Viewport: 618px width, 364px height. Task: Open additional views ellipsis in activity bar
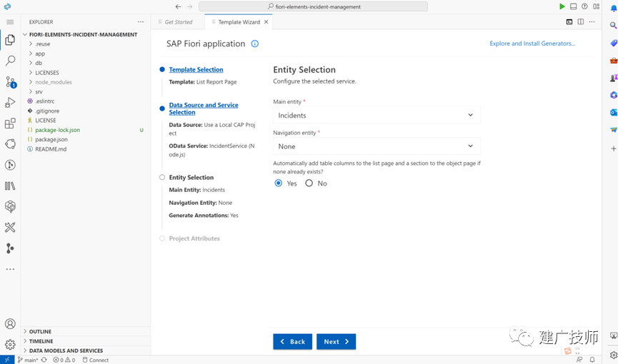click(10, 269)
